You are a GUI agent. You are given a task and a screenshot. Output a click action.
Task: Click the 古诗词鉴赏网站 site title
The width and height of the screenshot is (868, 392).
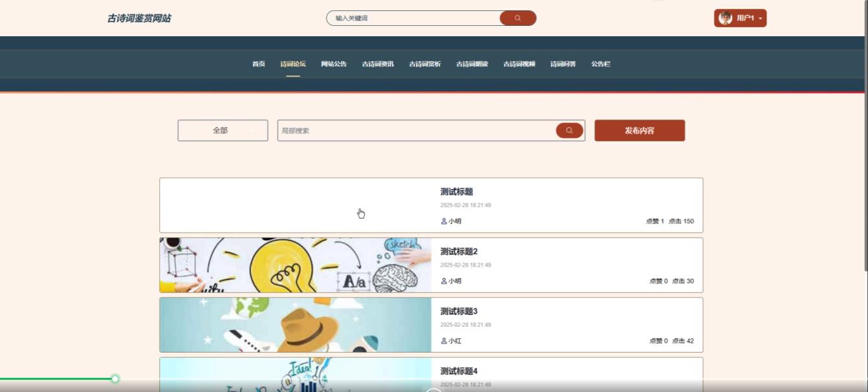[x=139, y=18]
